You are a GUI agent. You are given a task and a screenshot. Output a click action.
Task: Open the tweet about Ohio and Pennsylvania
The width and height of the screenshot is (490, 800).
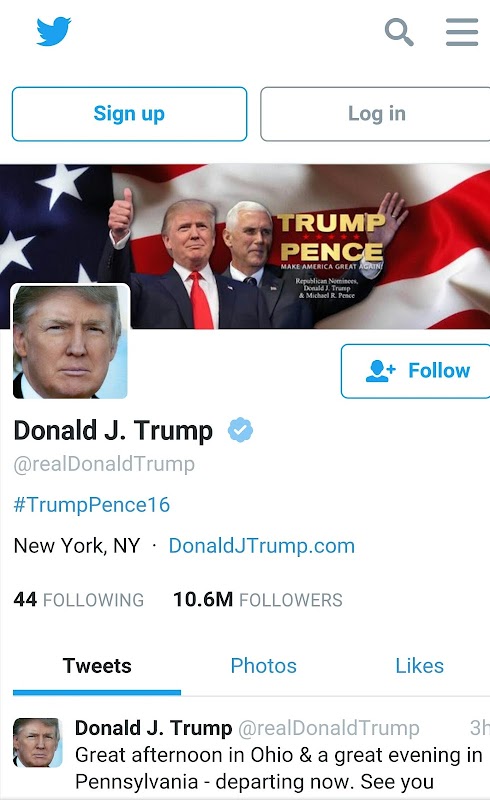click(x=279, y=768)
